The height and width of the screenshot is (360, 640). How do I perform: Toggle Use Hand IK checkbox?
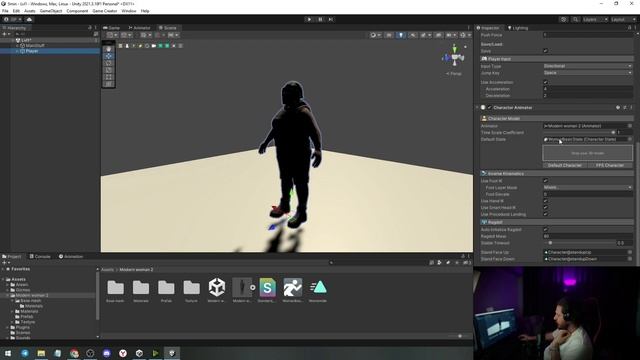pos(545,201)
